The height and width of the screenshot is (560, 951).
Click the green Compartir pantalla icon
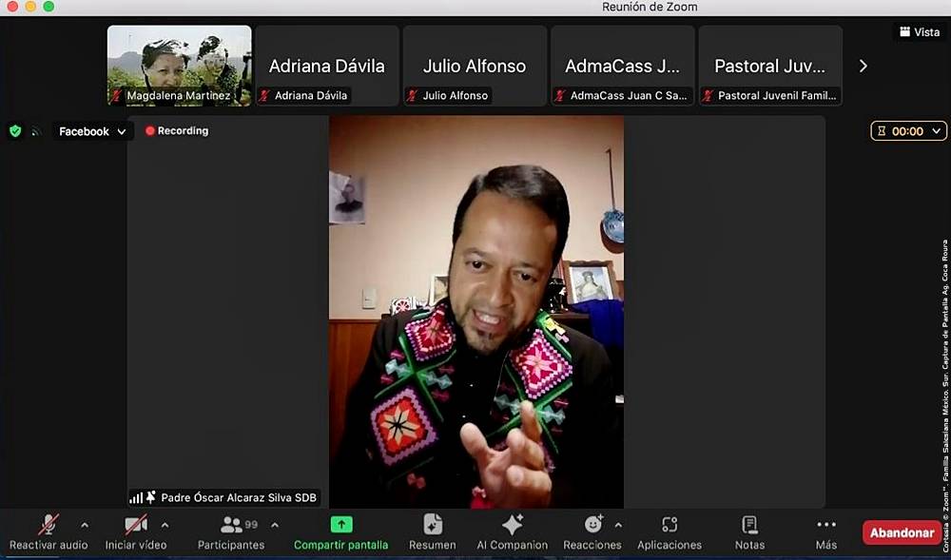click(340, 524)
